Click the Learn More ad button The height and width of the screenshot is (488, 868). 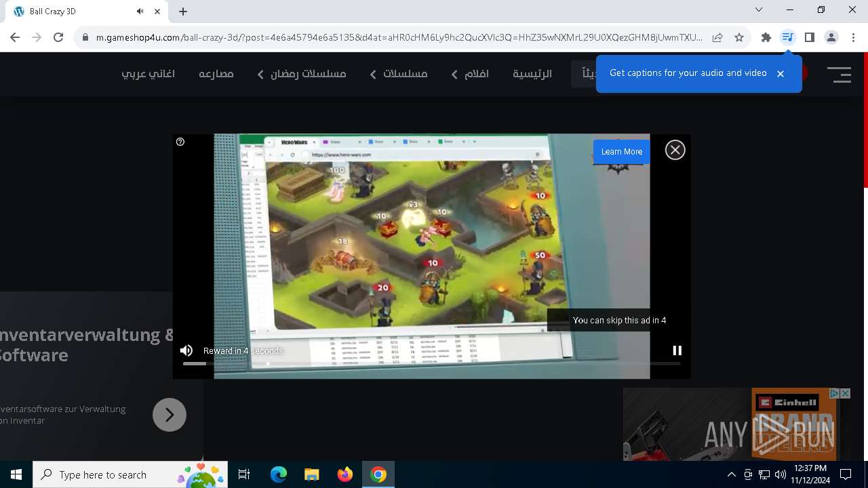tap(621, 152)
